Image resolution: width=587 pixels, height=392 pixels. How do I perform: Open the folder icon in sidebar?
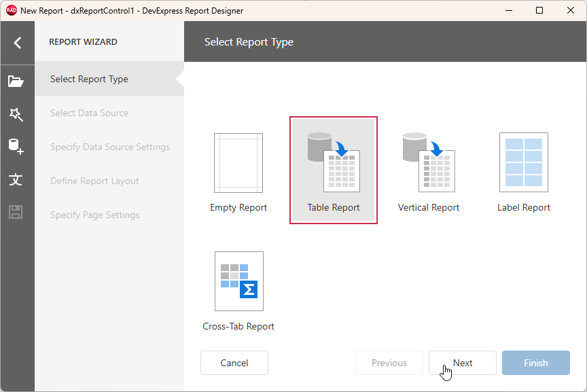(16, 82)
